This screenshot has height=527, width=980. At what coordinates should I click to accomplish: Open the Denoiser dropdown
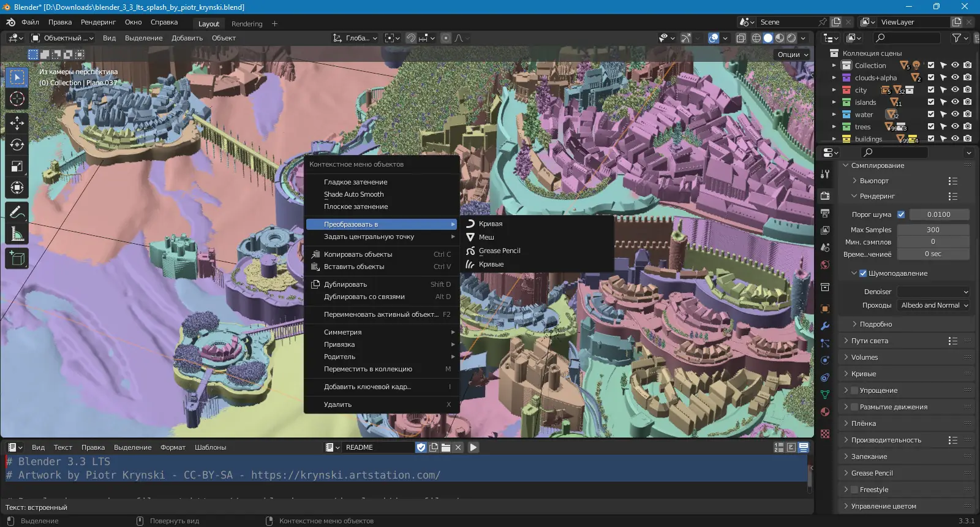[x=933, y=292]
